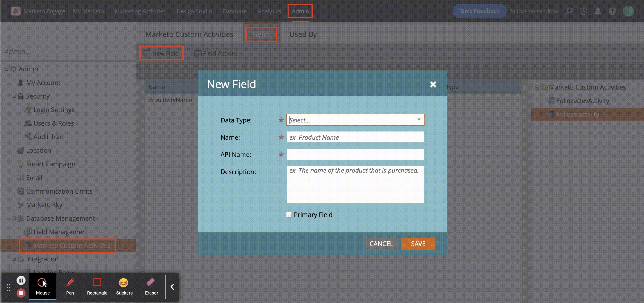This screenshot has width=644, height=303.
Task: Pause the screen recording
Action: (21, 280)
